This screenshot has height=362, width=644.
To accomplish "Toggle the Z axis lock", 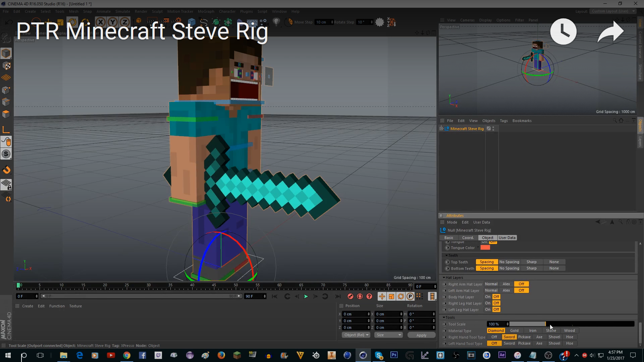I will click(x=125, y=22).
